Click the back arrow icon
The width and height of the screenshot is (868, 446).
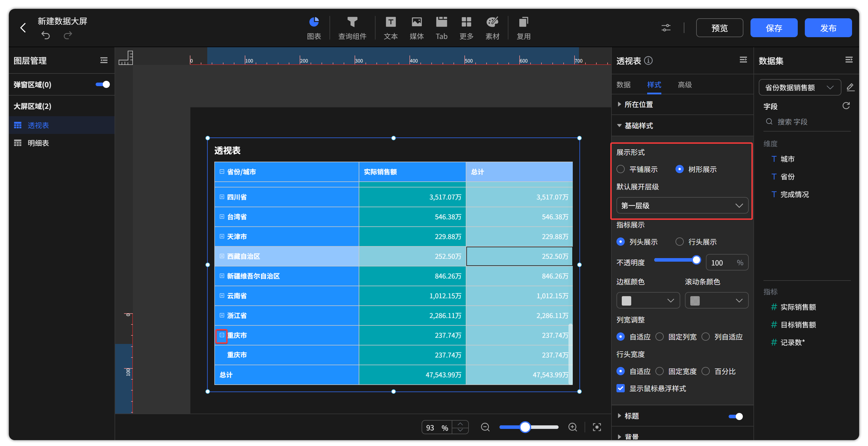(23, 28)
